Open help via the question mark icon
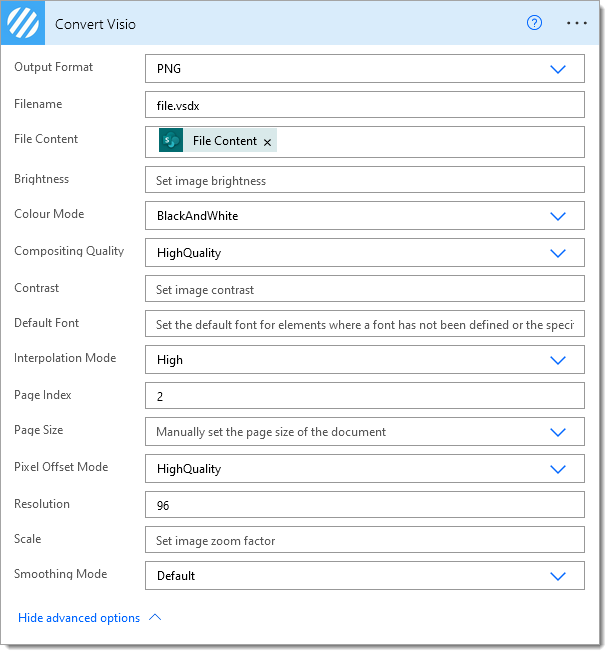Image resolution: width=610 pixels, height=655 pixels. coord(534,23)
